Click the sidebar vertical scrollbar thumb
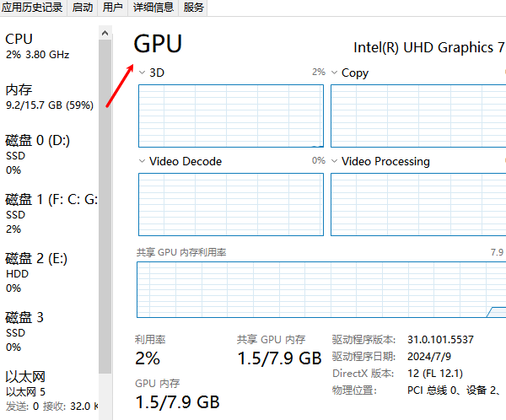Image resolution: width=506 pixels, height=420 pixels. 105,211
